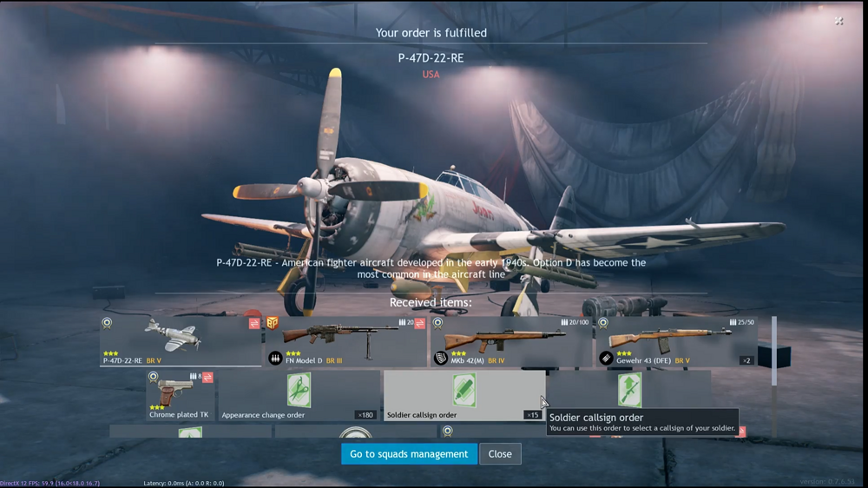
Task: Click the x15 count on Soldier callsign order
Action: [533, 415]
